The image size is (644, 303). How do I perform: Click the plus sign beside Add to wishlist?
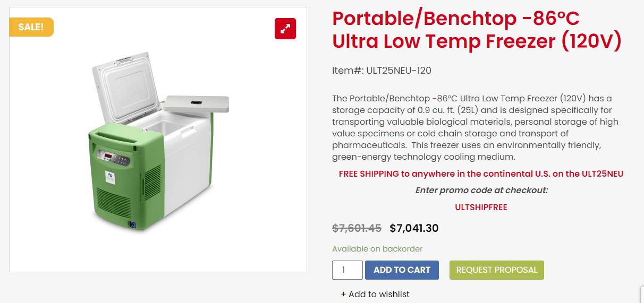point(343,294)
